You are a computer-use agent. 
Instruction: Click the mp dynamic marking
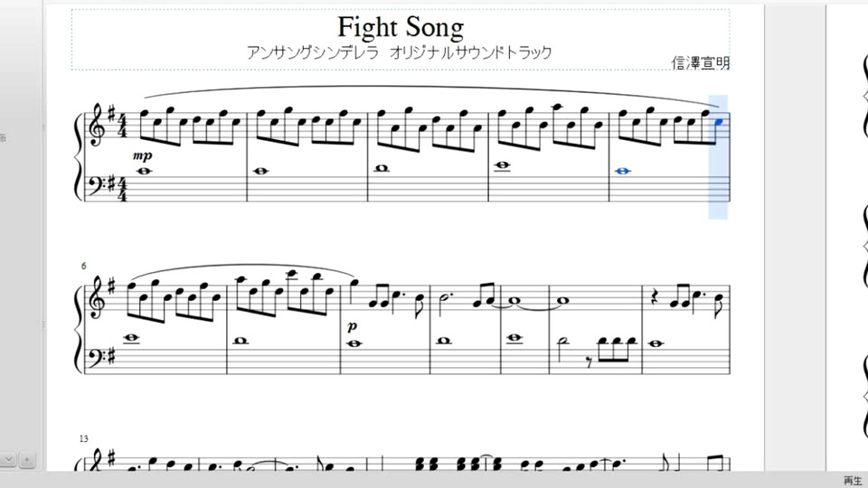click(145, 155)
